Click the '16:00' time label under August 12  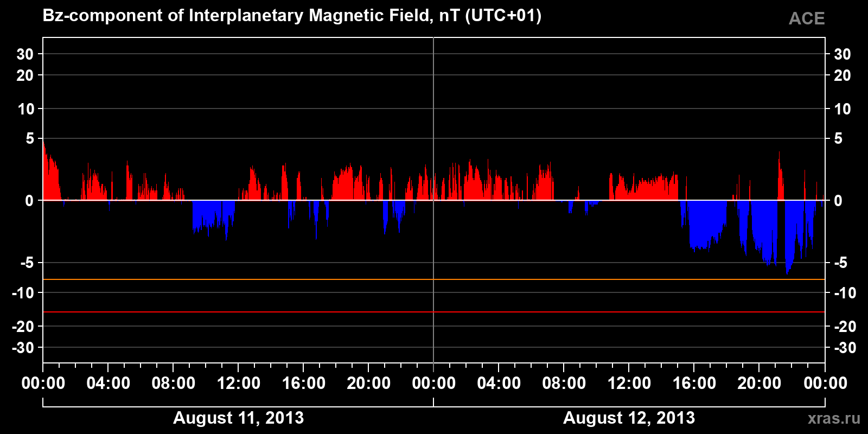point(694,384)
